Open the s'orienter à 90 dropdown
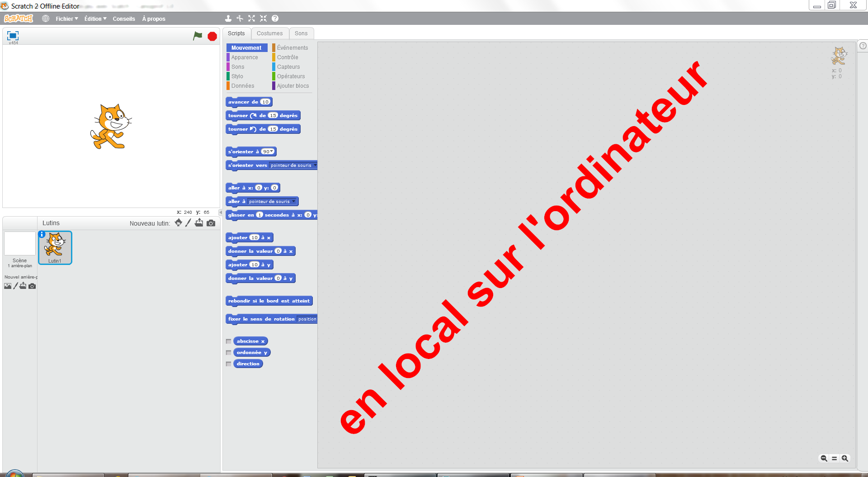This screenshot has width=868, height=477. pyautogui.click(x=272, y=151)
